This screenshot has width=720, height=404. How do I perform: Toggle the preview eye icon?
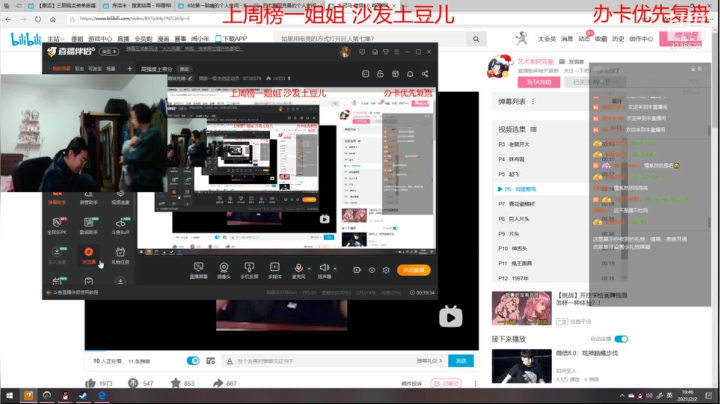tap(372, 270)
